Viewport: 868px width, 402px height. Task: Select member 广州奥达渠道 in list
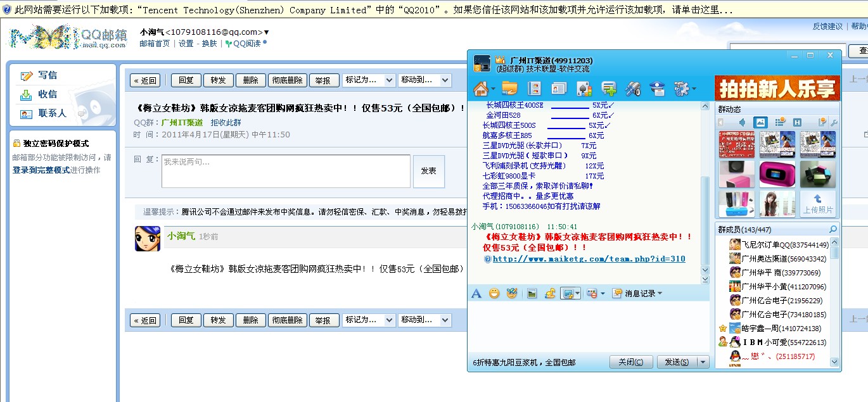(777, 259)
